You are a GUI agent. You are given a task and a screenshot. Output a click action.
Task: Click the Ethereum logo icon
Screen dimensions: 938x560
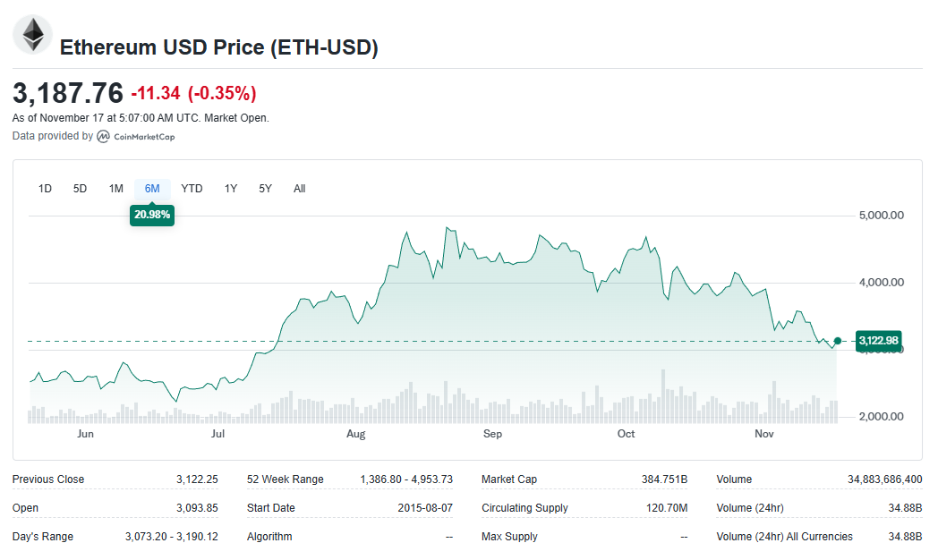tap(33, 35)
